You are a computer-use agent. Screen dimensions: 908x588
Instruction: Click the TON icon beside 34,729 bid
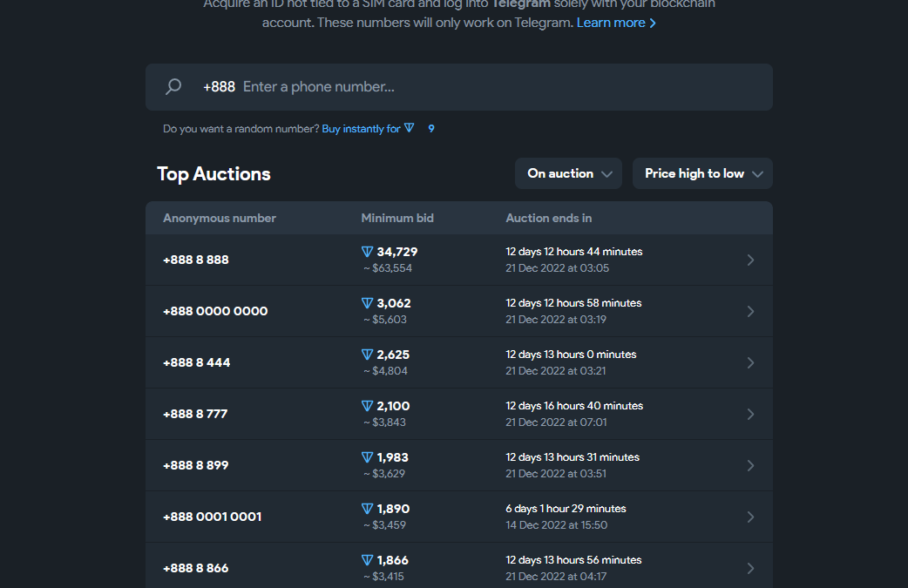pos(367,252)
